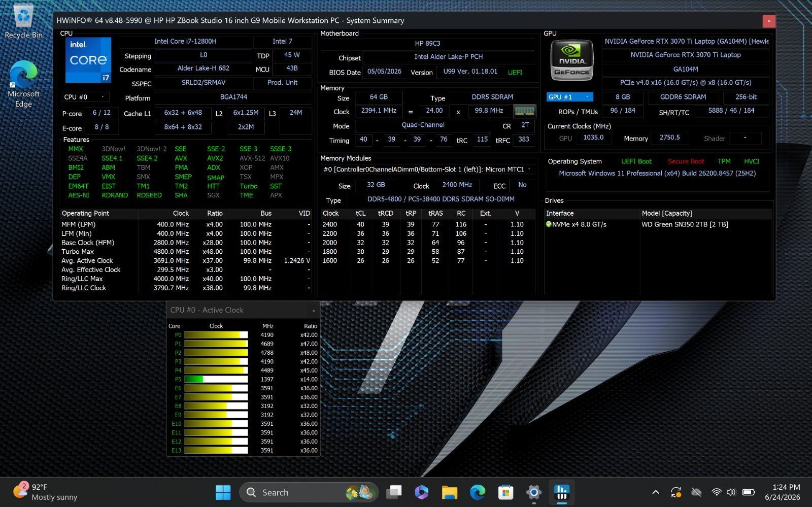The height and width of the screenshot is (507, 812).
Task: Close the CPU #0 Active Clock window
Action: pyautogui.click(x=314, y=310)
